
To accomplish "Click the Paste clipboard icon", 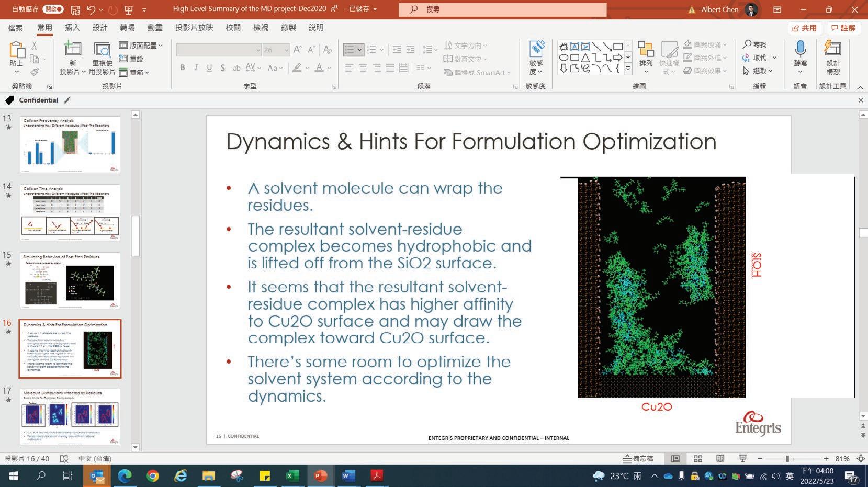I will click(x=16, y=50).
